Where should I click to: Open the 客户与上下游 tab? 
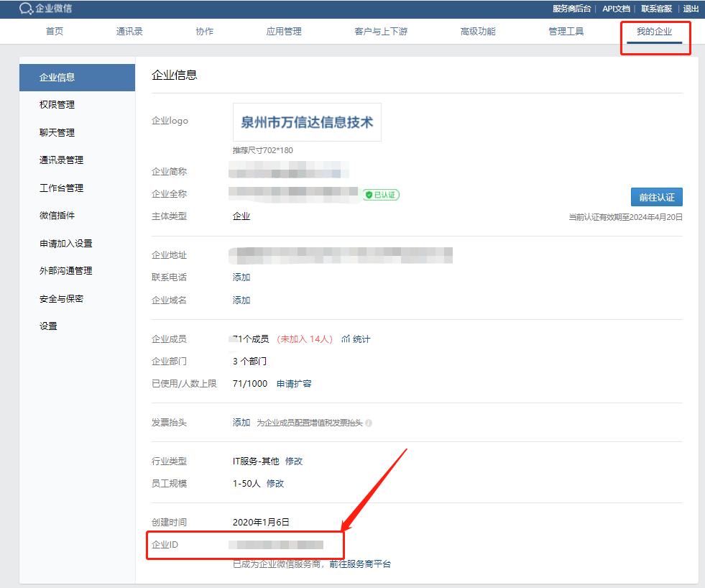pyautogui.click(x=381, y=32)
